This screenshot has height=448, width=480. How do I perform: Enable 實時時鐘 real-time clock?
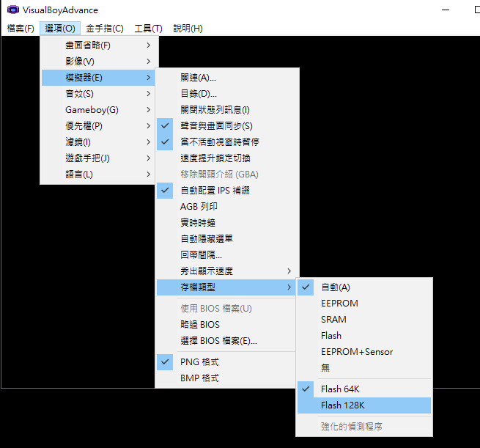click(x=227, y=223)
